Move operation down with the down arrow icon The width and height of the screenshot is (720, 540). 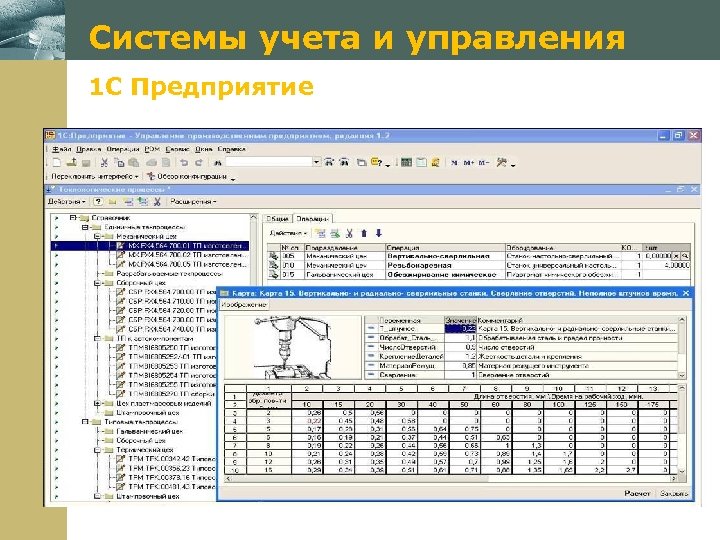point(379,233)
